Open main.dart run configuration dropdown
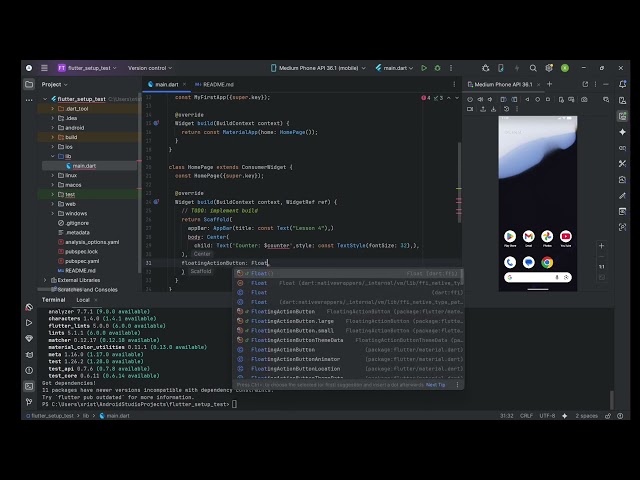This screenshot has width=640, height=480. tap(394, 68)
